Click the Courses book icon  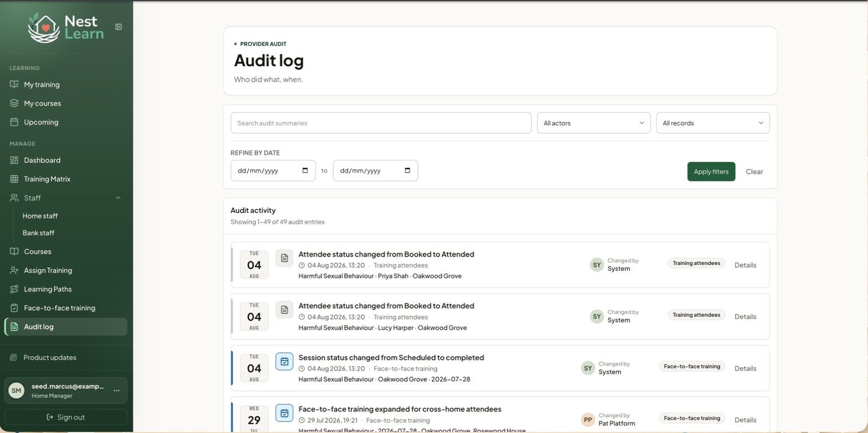(x=14, y=252)
